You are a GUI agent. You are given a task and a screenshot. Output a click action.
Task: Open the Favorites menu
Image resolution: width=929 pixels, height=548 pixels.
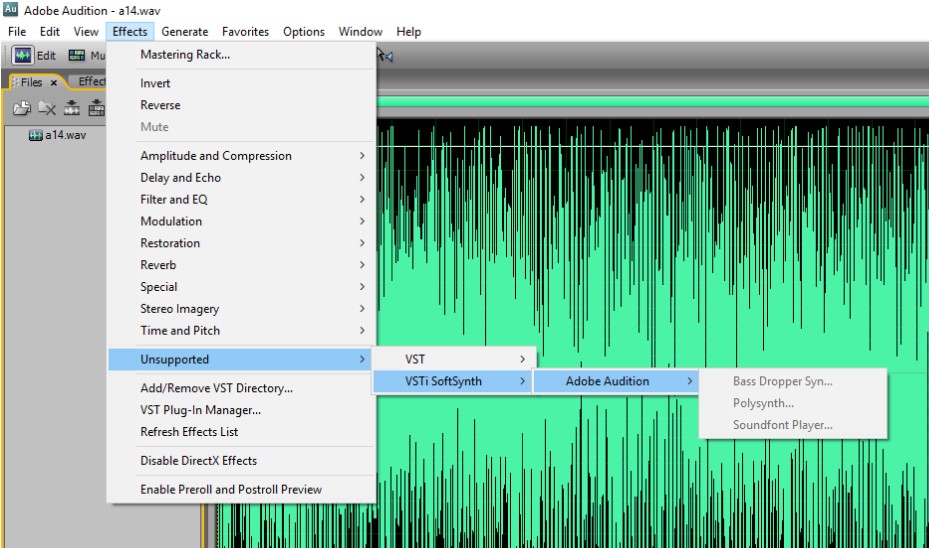pos(245,31)
